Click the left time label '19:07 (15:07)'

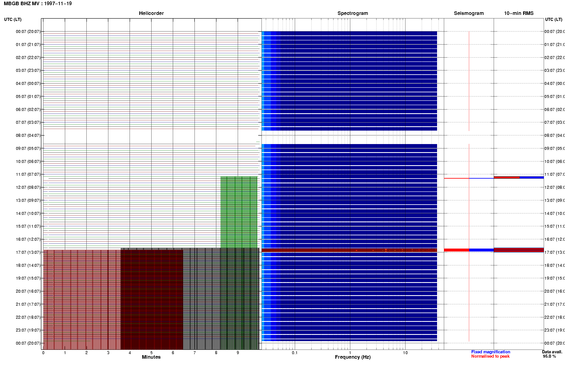click(28, 278)
